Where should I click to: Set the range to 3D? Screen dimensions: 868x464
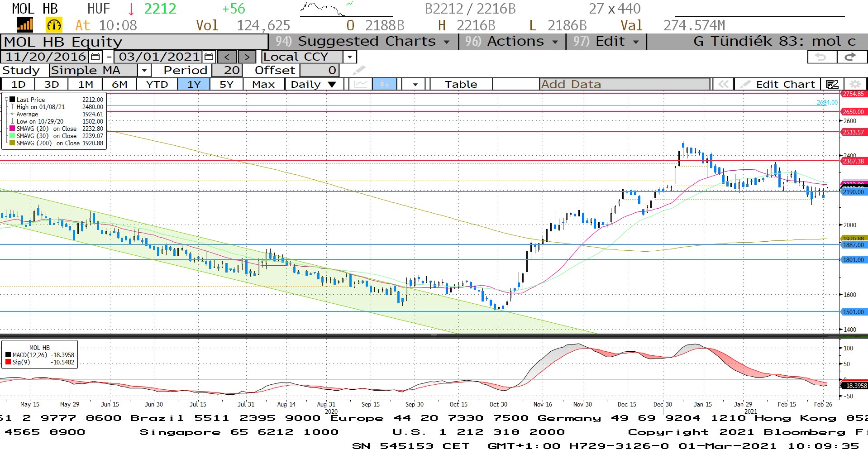[x=51, y=84]
